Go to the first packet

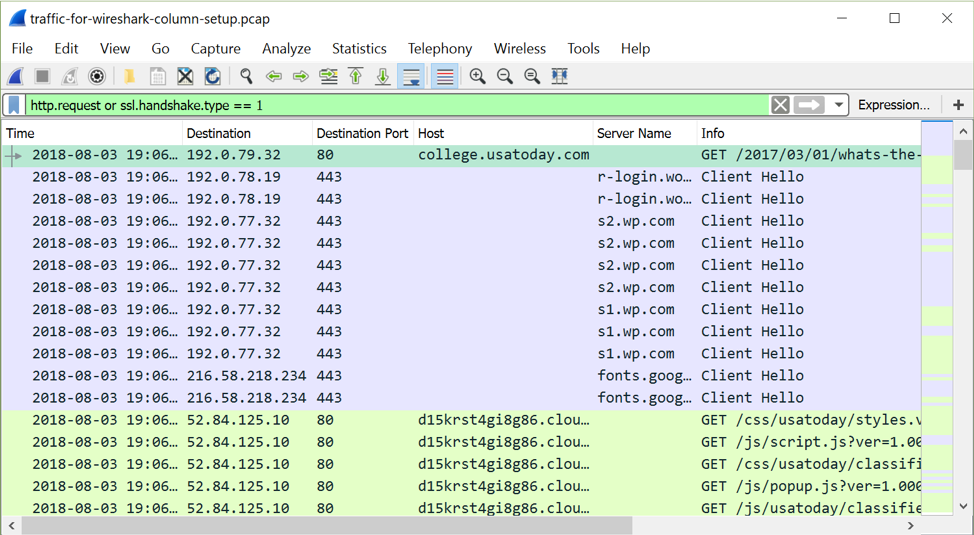[356, 77]
